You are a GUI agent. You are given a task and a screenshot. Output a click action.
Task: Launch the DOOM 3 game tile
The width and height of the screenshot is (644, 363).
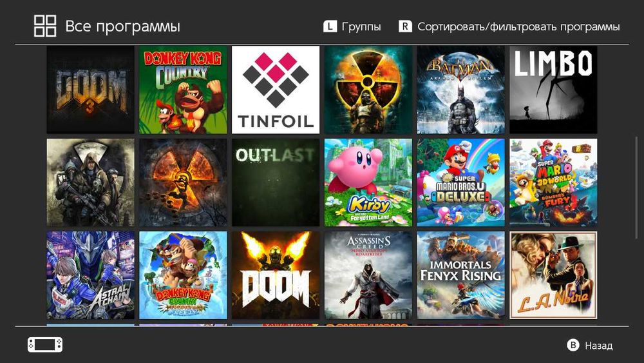[90, 90]
